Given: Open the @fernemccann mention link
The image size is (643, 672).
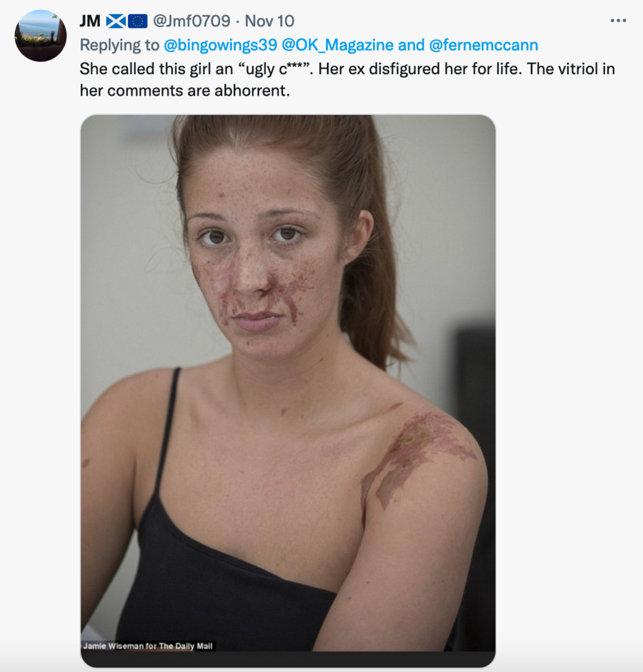Looking at the screenshot, I should point(484,45).
